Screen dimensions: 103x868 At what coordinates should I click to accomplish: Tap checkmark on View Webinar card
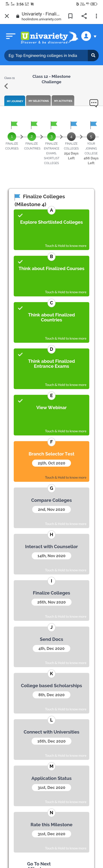tap(20, 401)
